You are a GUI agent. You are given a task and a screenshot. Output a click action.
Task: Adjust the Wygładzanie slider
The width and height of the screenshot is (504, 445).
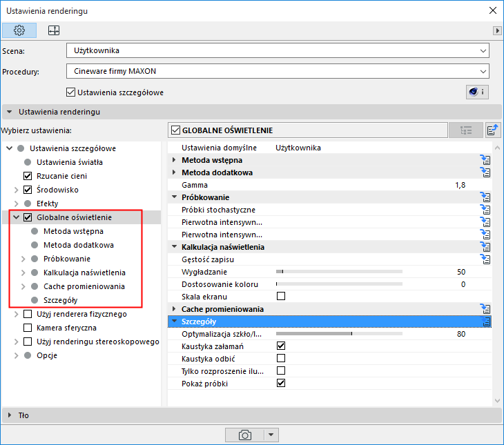pyautogui.click(x=339, y=272)
